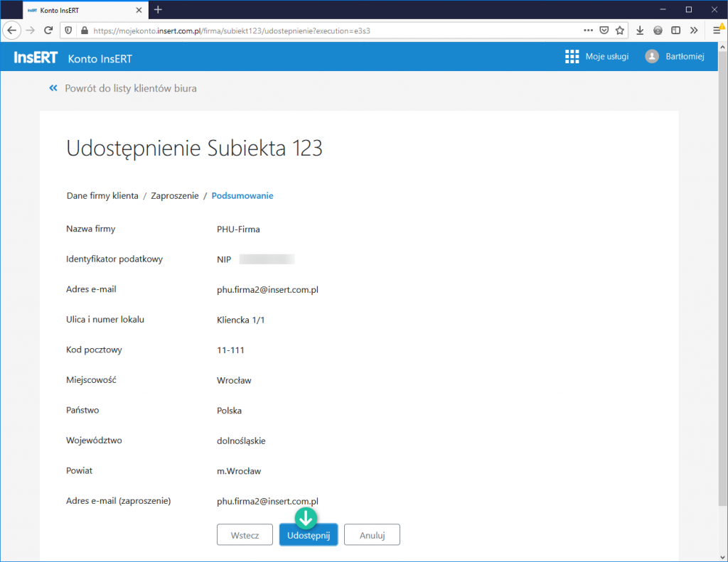Click the Kod pocztowy label
728x562 pixels.
pyautogui.click(x=94, y=350)
